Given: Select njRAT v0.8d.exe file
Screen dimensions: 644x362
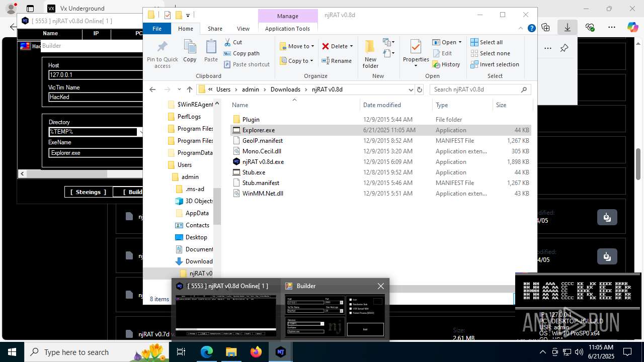Looking at the screenshot, I should coord(263,162).
